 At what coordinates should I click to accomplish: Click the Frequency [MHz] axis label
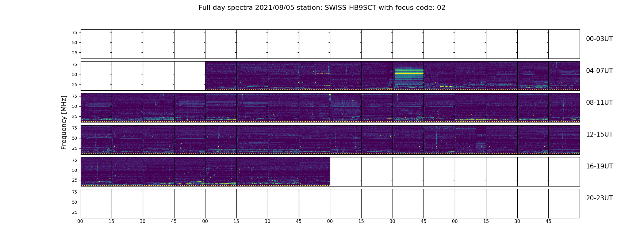click(x=64, y=123)
